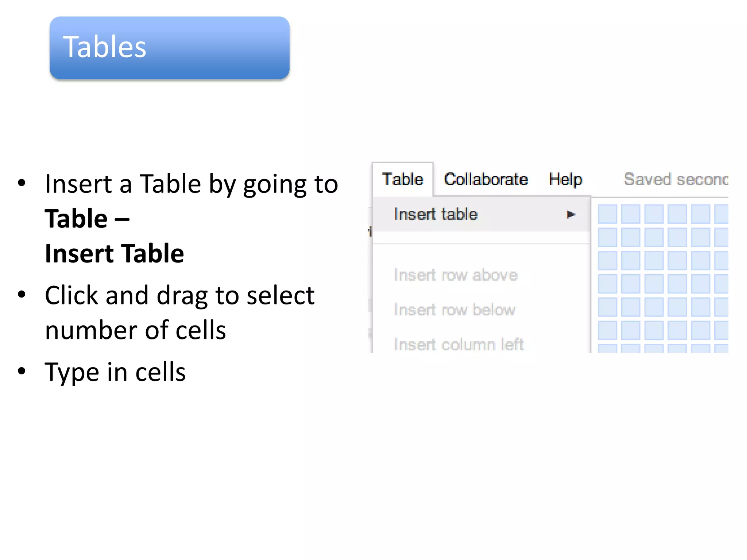Open the Collaborate menu
Viewport: 747px width, 560px height.
(x=486, y=179)
